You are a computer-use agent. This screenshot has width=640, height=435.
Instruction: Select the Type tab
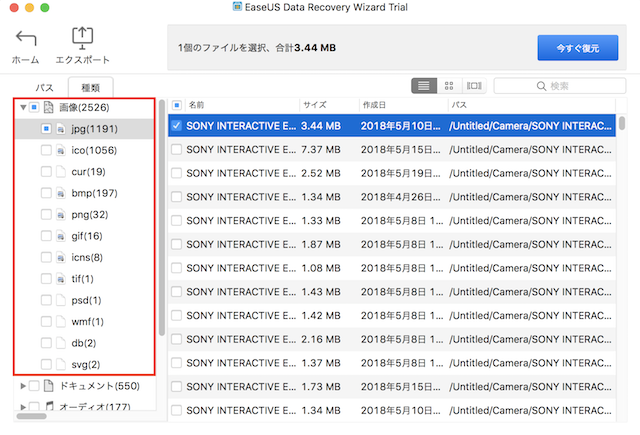pos(91,87)
